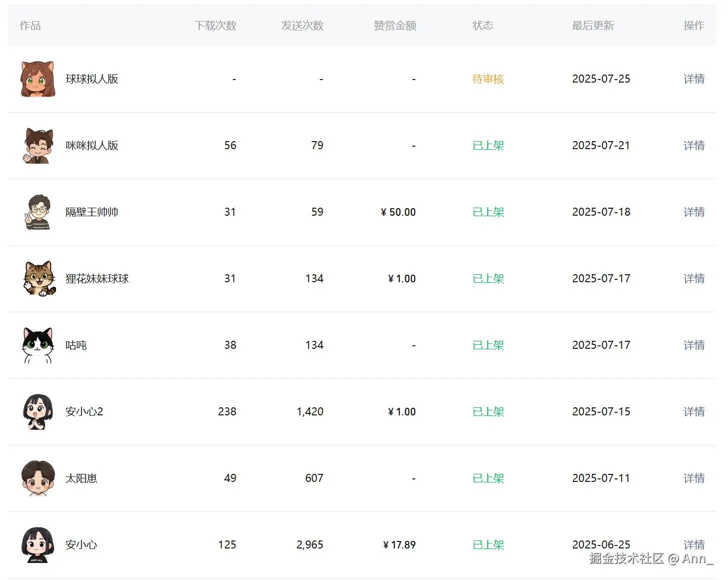
Task: Select the 安小心 girl avatar in black shirt
Action: pyautogui.click(x=38, y=545)
